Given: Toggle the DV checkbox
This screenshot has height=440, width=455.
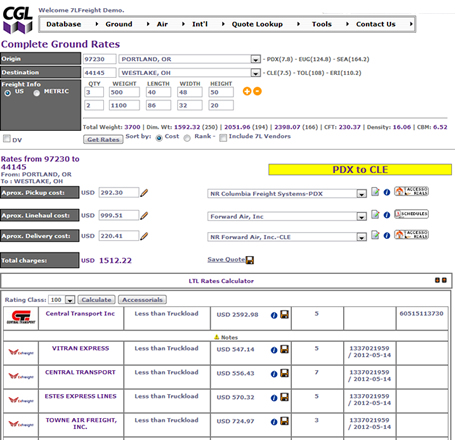Looking at the screenshot, I should coord(7,139).
